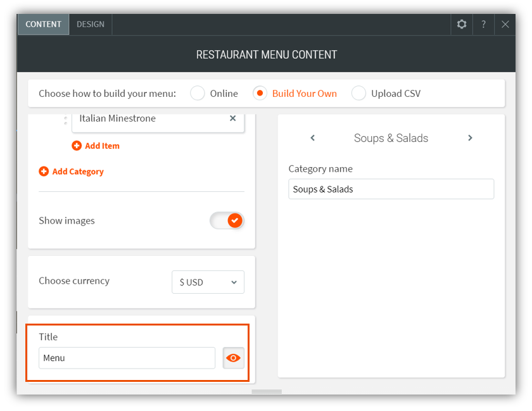Image resolution: width=532 pixels, height=411 pixels.
Task: Click the Category name input field
Action: [391, 189]
